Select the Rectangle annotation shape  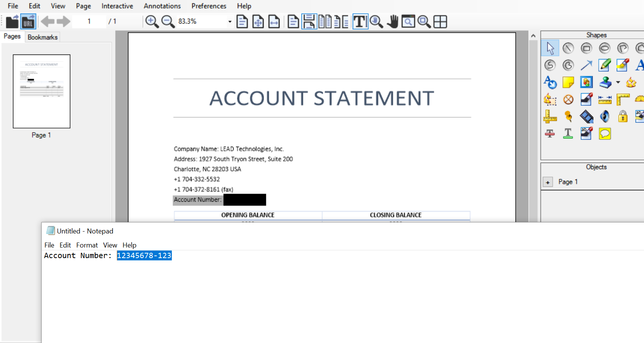click(x=586, y=48)
